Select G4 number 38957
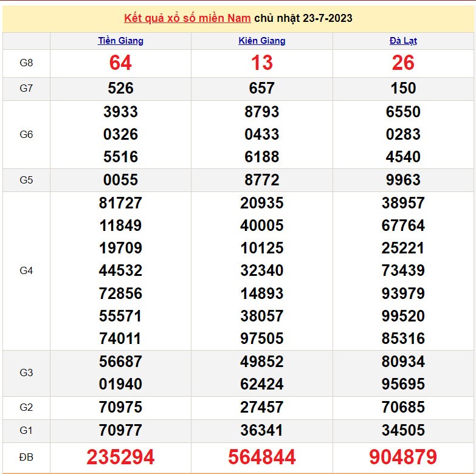This screenshot has height=474, width=476. point(403,203)
